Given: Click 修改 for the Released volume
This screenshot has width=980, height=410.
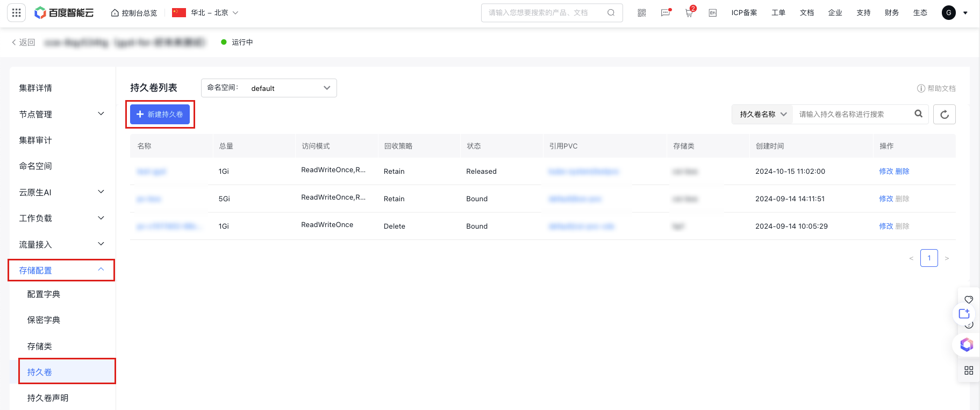Looking at the screenshot, I should click(886, 171).
